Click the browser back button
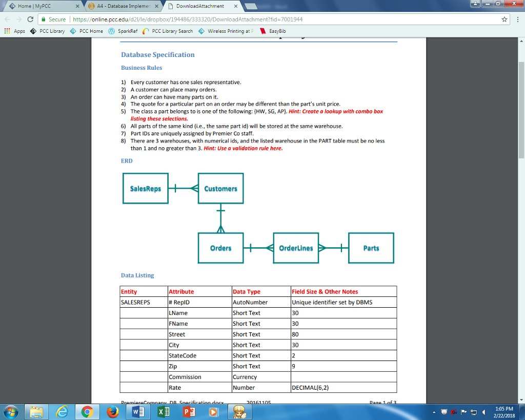The image size is (525, 420). coord(7,19)
